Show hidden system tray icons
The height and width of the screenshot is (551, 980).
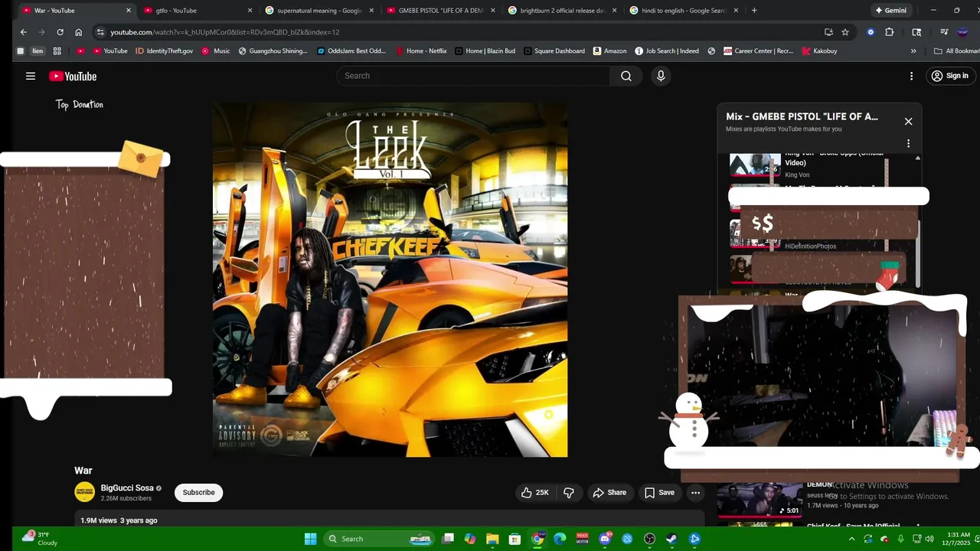coord(851,539)
